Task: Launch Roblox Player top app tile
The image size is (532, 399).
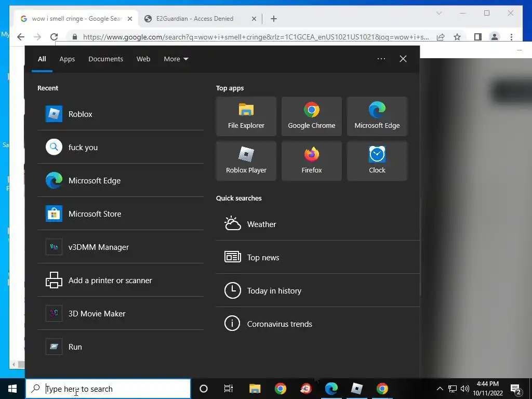Action: [x=246, y=161]
